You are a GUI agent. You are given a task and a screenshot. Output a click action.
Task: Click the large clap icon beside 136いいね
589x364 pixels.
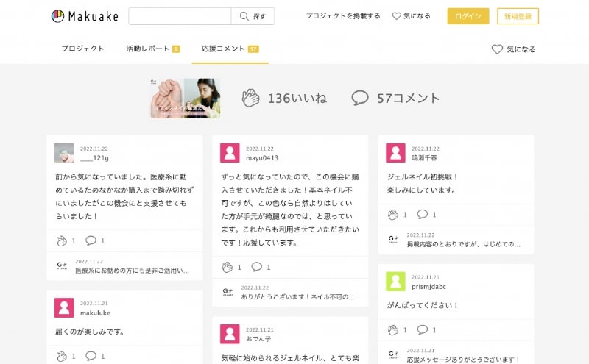pyautogui.click(x=251, y=98)
